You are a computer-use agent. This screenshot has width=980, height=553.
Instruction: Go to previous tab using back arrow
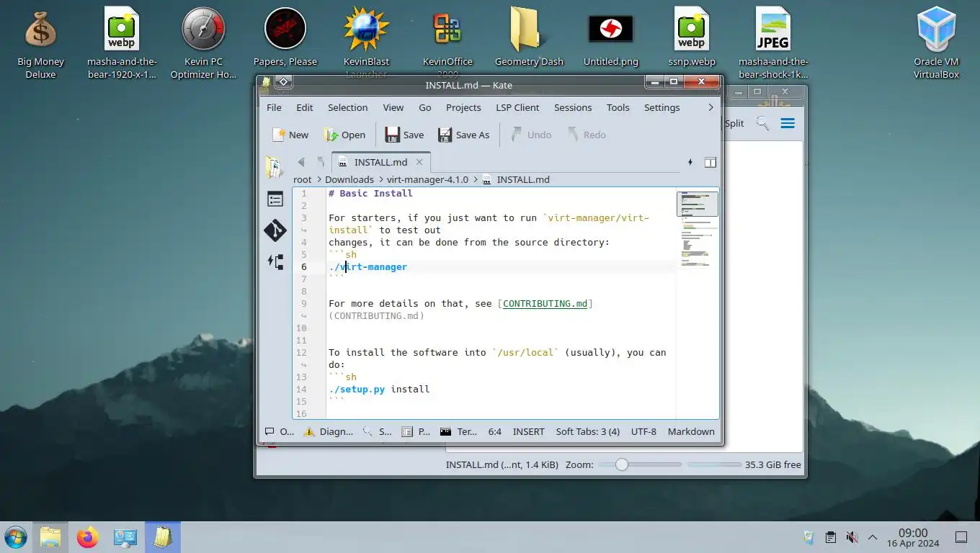[301, 162]
